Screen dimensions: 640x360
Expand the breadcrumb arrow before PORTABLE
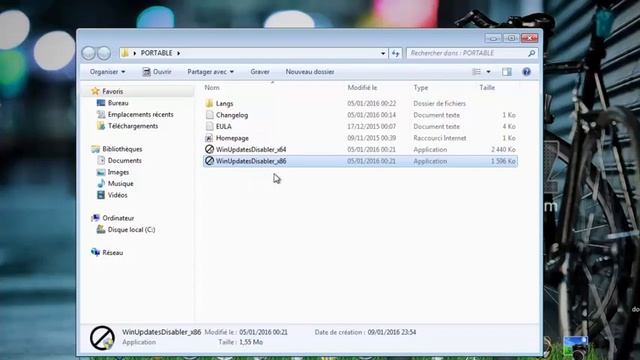point(135,53)
